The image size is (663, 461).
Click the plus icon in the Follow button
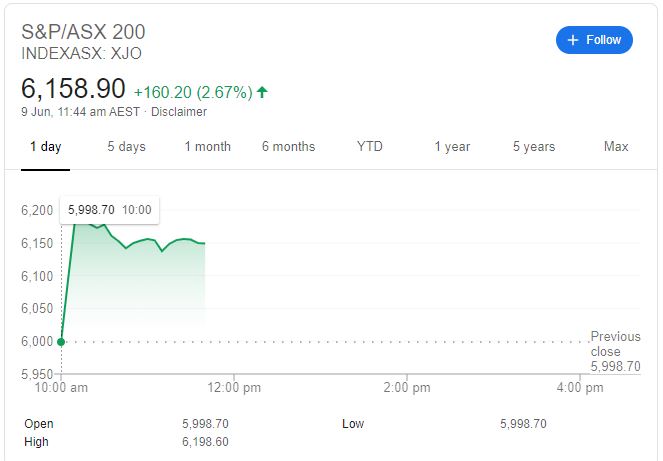573,40
